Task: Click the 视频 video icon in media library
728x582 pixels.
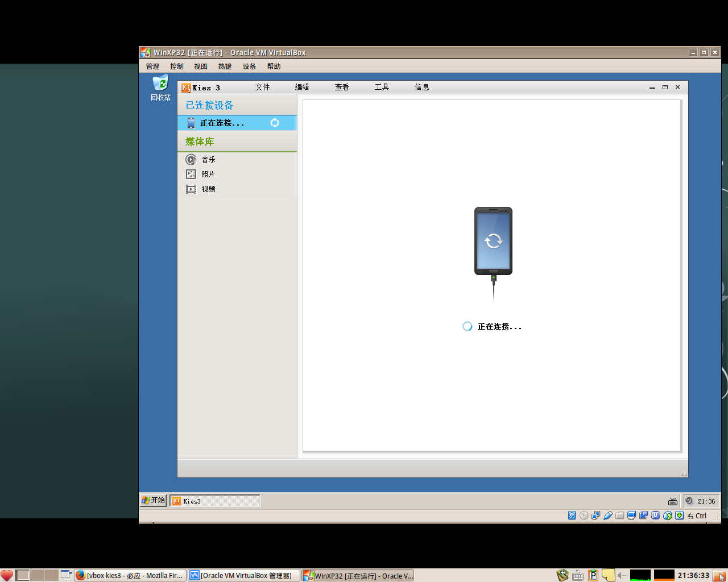Action: coord(191,189)
